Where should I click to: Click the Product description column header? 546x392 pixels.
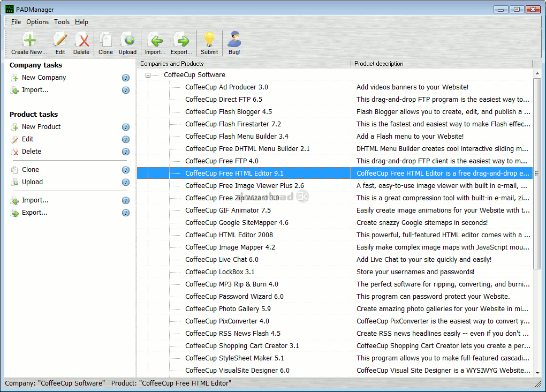[x=442, y=64]
